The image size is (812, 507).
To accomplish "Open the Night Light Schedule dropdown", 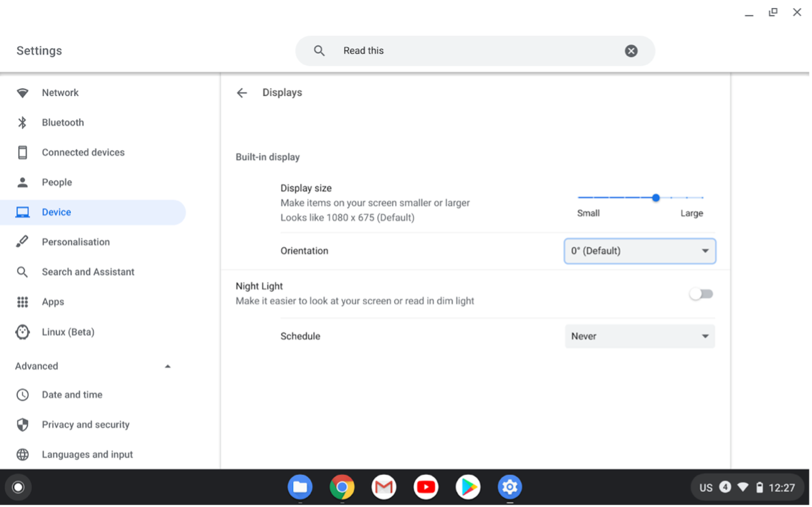I will pyautogui.click(x=640, y=336).
